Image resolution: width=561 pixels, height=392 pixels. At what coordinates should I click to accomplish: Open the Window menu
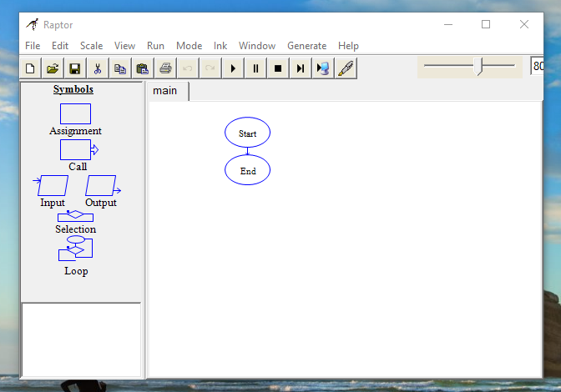click(x=257, y=46)
